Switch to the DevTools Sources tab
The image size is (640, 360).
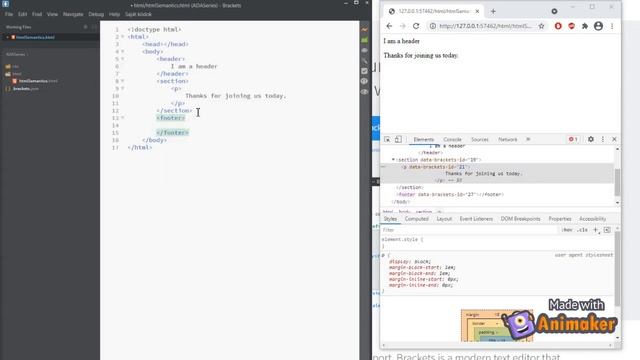[x=480, y=140]
